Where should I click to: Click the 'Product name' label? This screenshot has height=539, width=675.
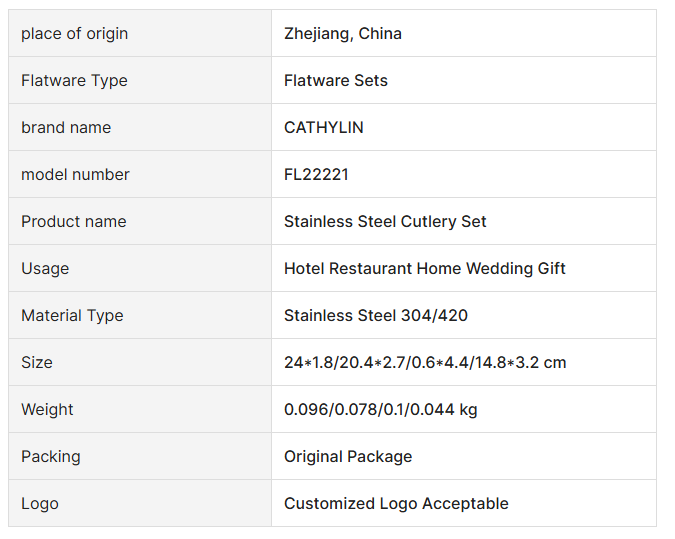[74, 222]
